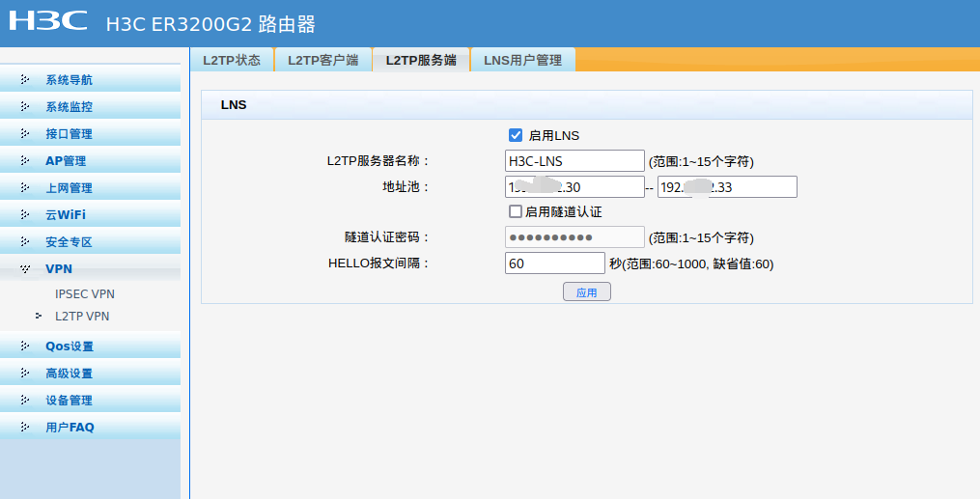Viewport: 980px width, 499px height.
Task: Enable the 启用隧道认证 checkbox
Action: [x=516, y=211]
